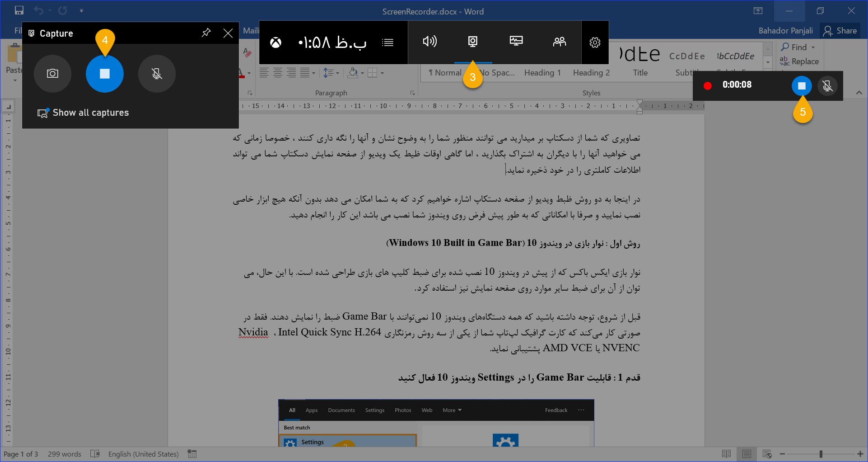Open Ribbon Display Options
Viewport: 868px width, 462px height.
tap(758, 11)
